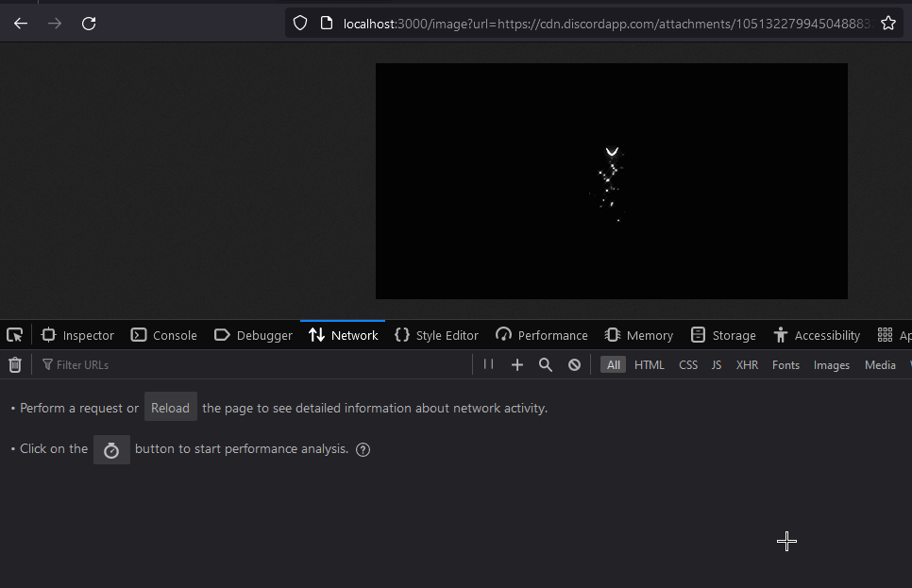Open the Debugger tab
Viewport: 912px width, 588px height.
coord(253,335)
